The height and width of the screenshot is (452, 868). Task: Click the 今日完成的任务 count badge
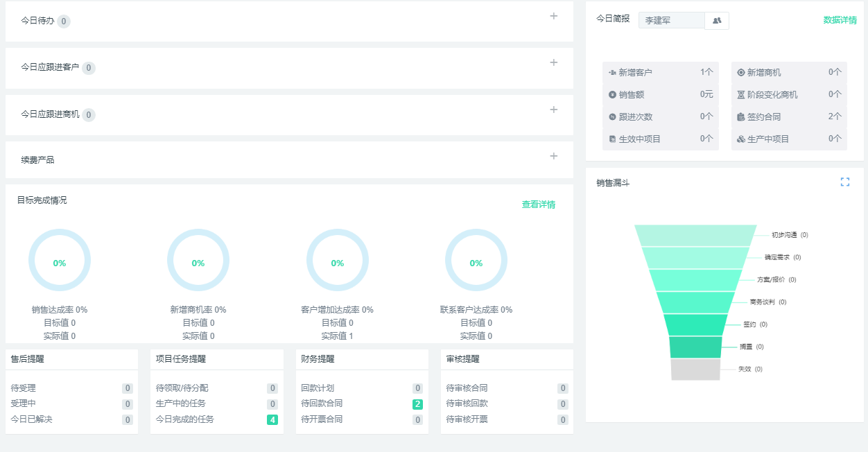click(x=272, y=419)
